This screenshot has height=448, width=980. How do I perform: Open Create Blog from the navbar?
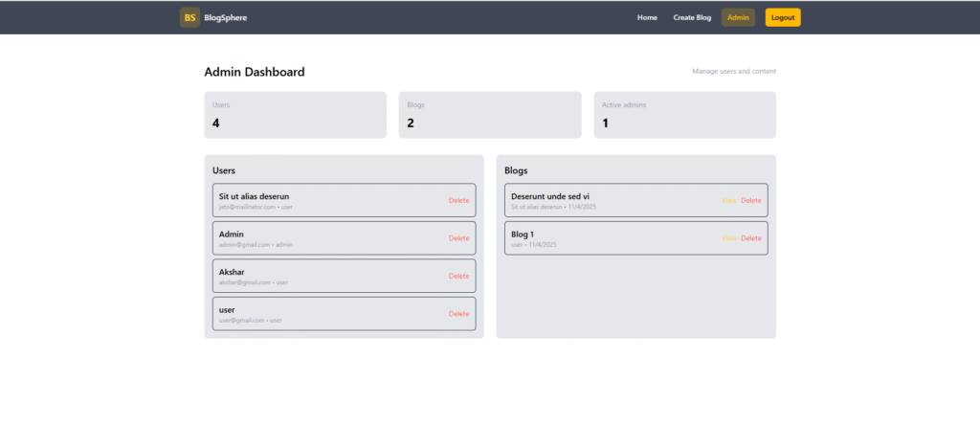tap(692, 17)
